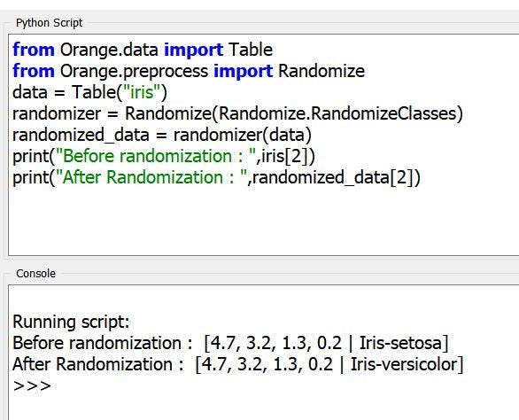The width and height of the screenshot is (519, 420).
Task: Click the randomizer assignment line
Action: (237, 113)
